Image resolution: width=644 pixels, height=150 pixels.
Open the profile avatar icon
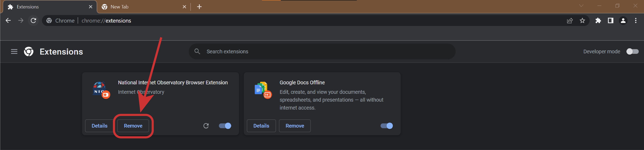623,21
